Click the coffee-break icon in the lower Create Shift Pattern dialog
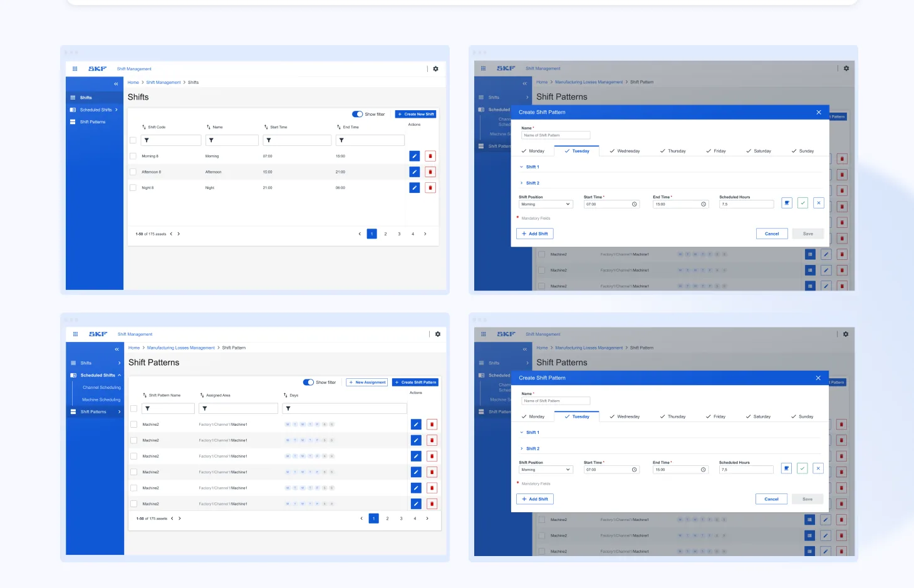The image size is (914, 588). [x=786, y=468]
